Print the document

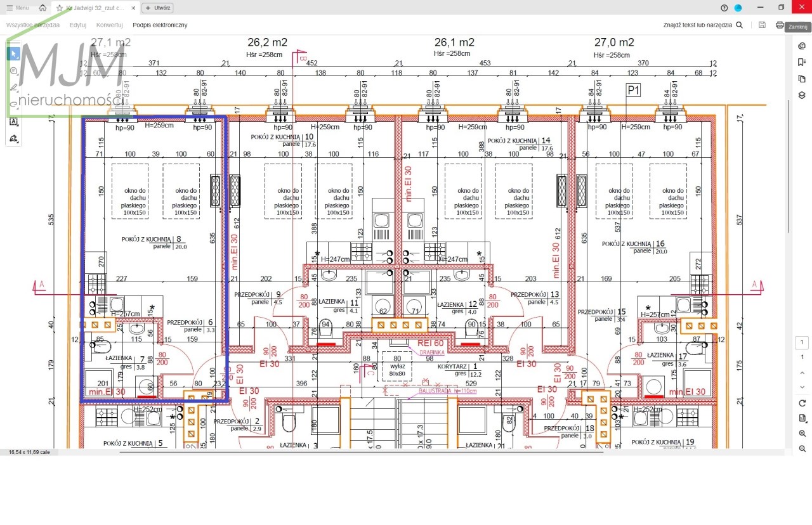pos(780,25)
